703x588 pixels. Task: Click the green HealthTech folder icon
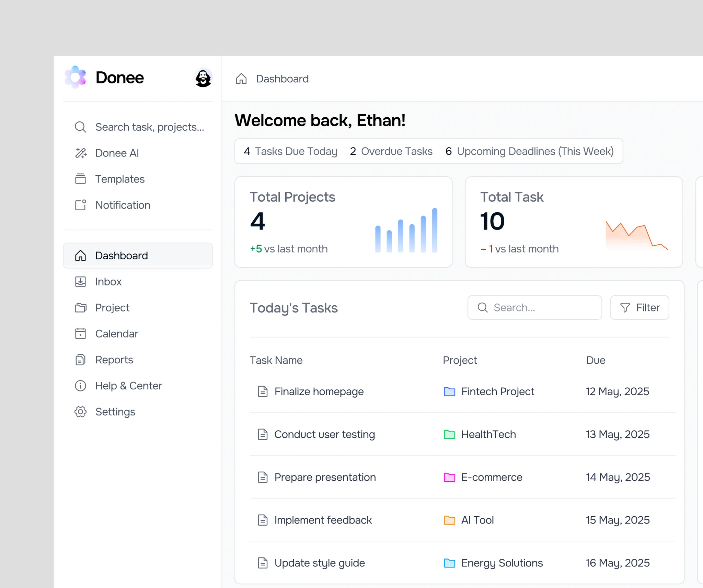coord(449,434)
